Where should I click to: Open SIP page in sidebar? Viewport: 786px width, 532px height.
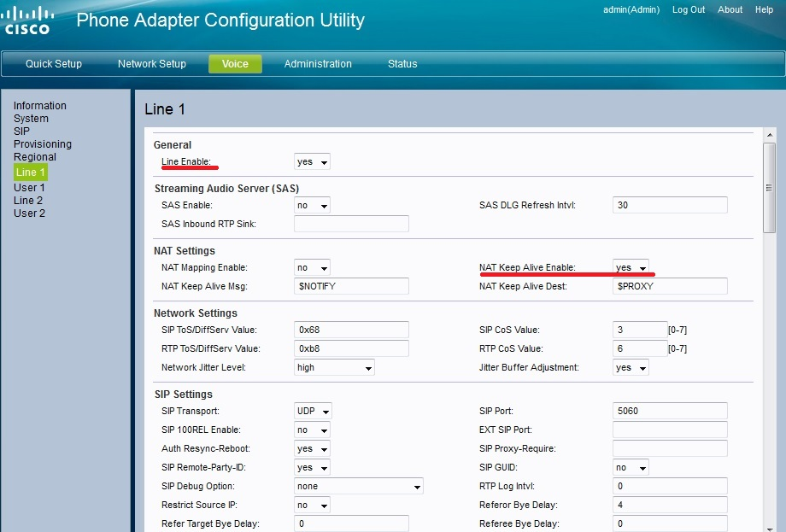(21, 132)
